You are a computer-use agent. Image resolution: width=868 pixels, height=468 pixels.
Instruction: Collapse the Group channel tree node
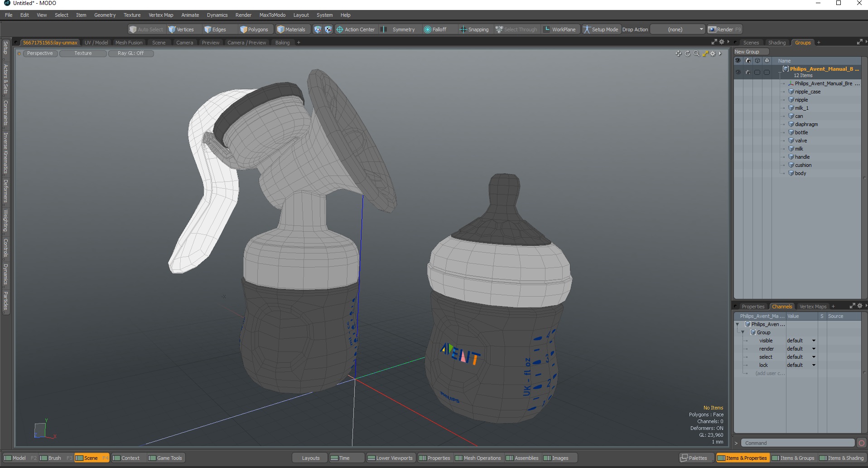[x=743, y=332]
